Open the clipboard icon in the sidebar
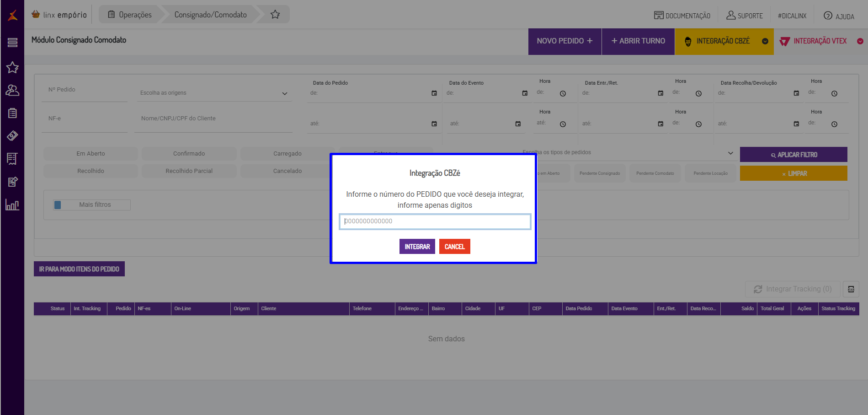This screenshot has height=415, width=868. click(x=12, y=113)
